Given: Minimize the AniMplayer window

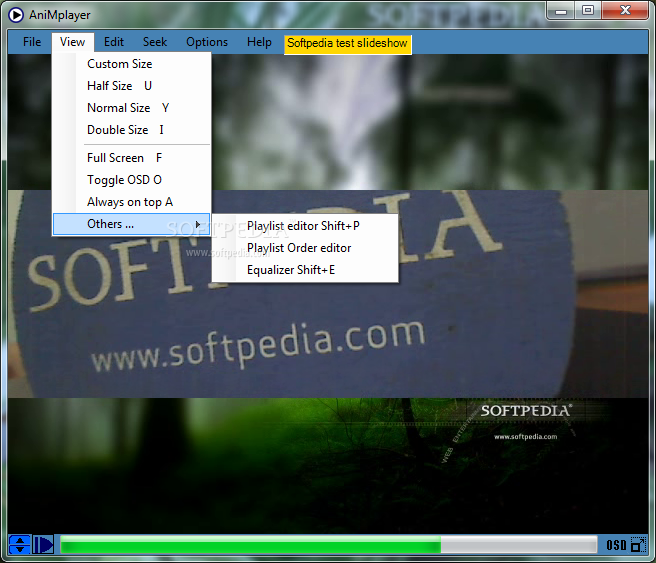Looking at the screenshot, I should tap(561, 11).
